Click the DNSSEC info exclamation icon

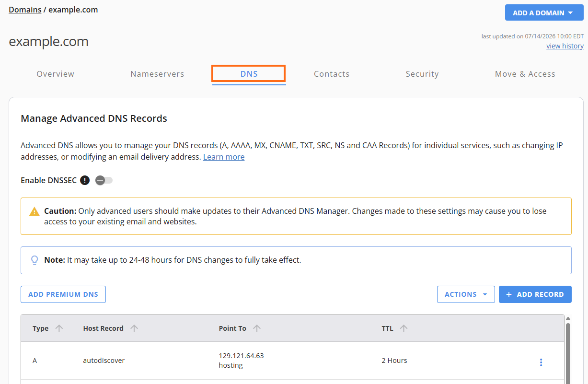[x=85, y=180]
